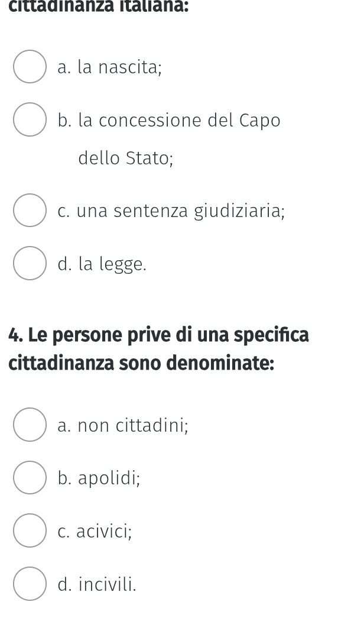Screen dimensions: 364x631
Task: Choose the "b. apolidi" radio button
Action: point(30,477)
